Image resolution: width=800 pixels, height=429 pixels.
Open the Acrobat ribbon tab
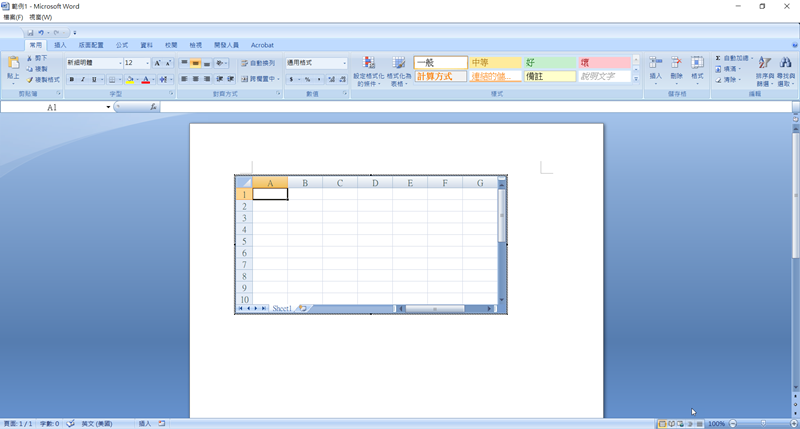262,45
